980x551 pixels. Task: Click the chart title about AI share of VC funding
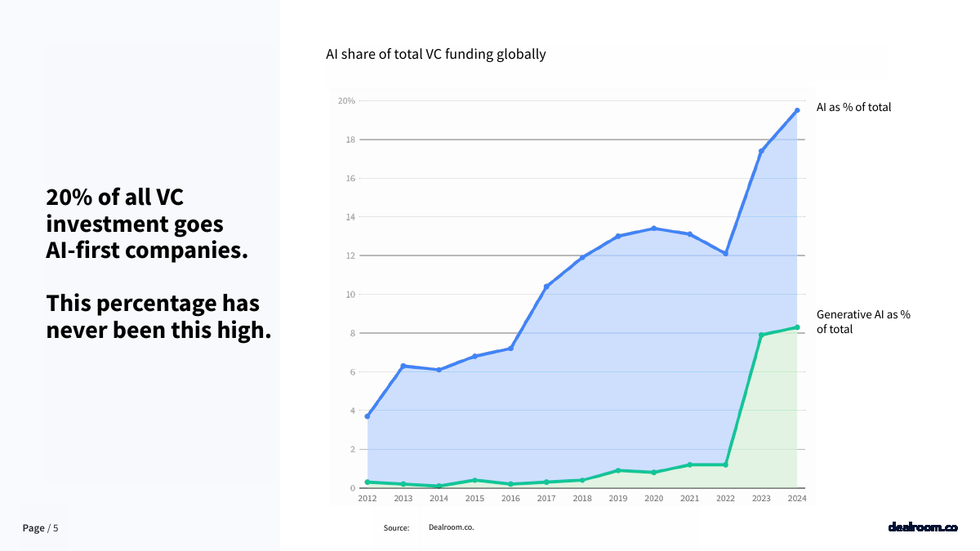[x=435, y=55]
